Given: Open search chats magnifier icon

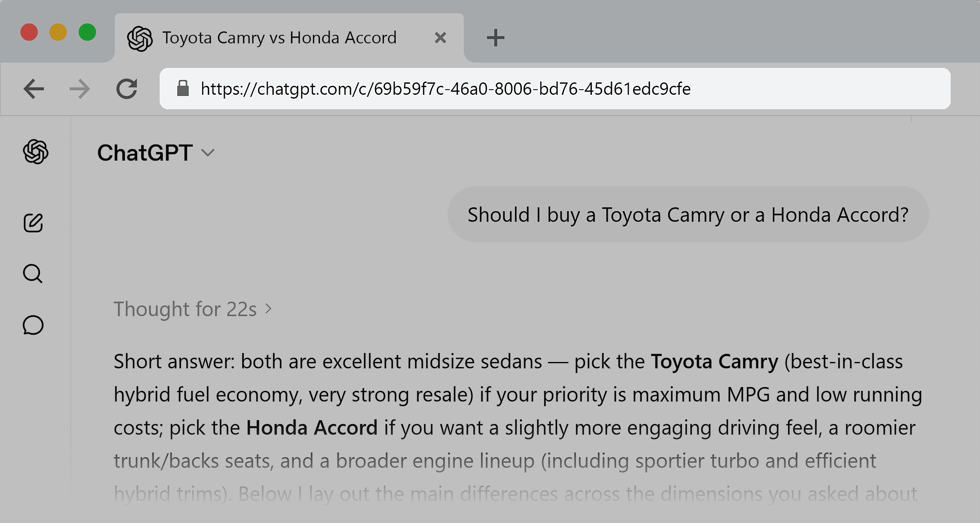Looking at the screenshot, I should 33,273.
